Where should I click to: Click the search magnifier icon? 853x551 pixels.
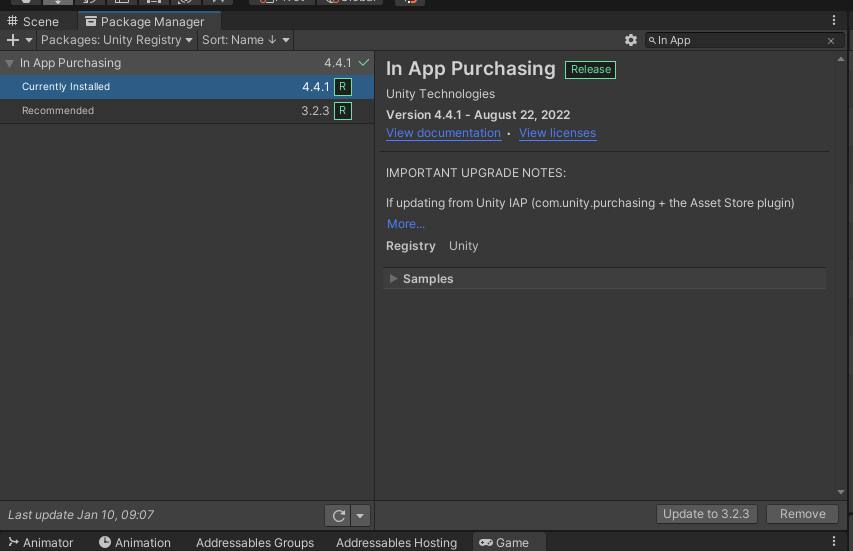(x=652, y=41)
